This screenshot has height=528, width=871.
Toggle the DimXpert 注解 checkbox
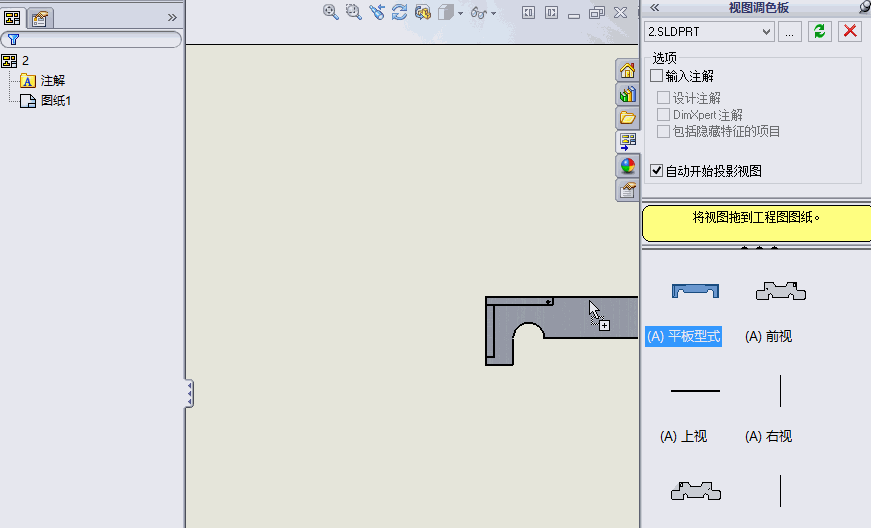663,115
